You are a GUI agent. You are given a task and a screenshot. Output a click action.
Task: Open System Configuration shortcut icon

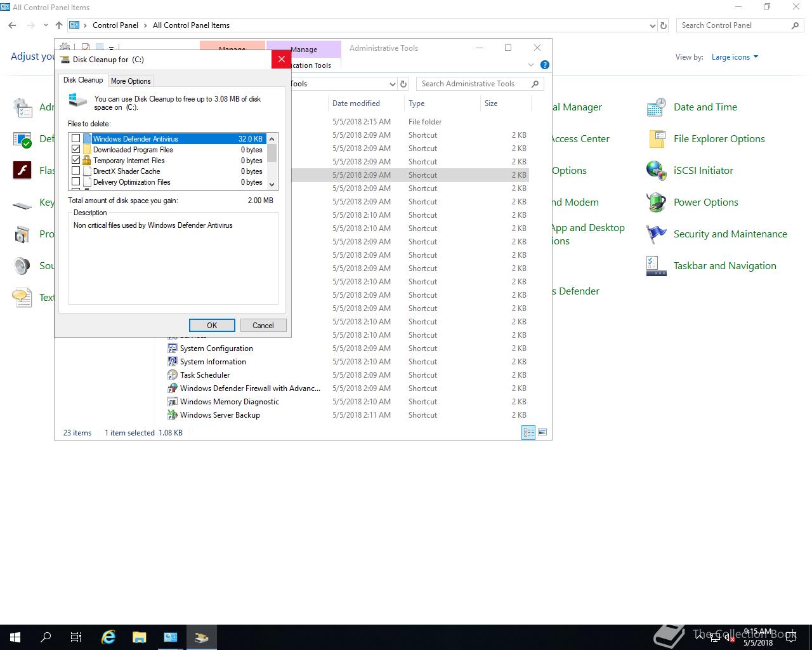coord(172,348)
